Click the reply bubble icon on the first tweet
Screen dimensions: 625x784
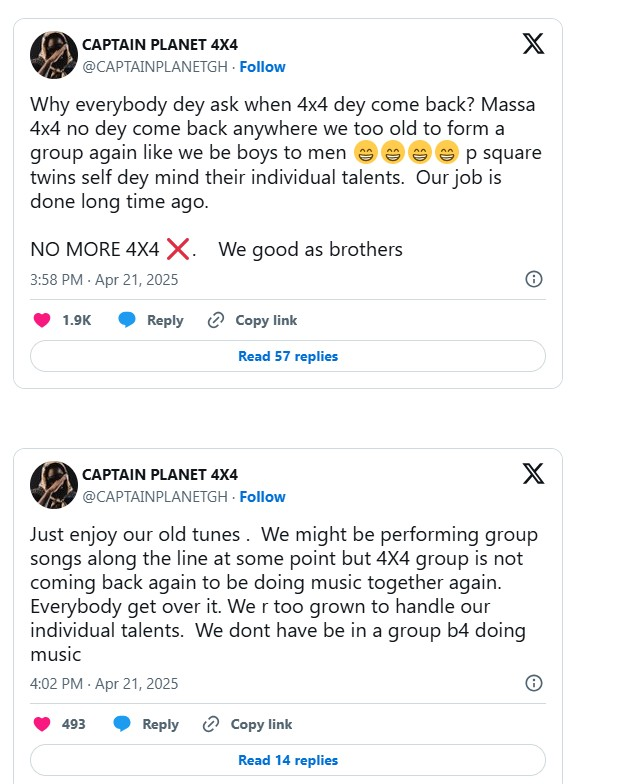[127, 320]
